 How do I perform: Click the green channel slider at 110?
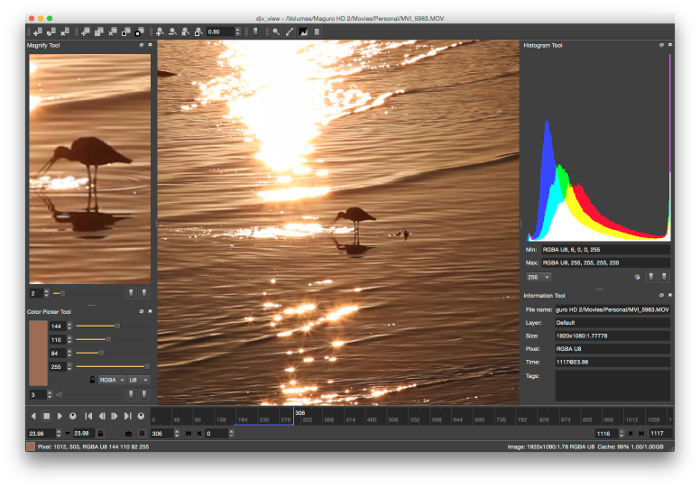pyautogui.click(x=113, y=339)
